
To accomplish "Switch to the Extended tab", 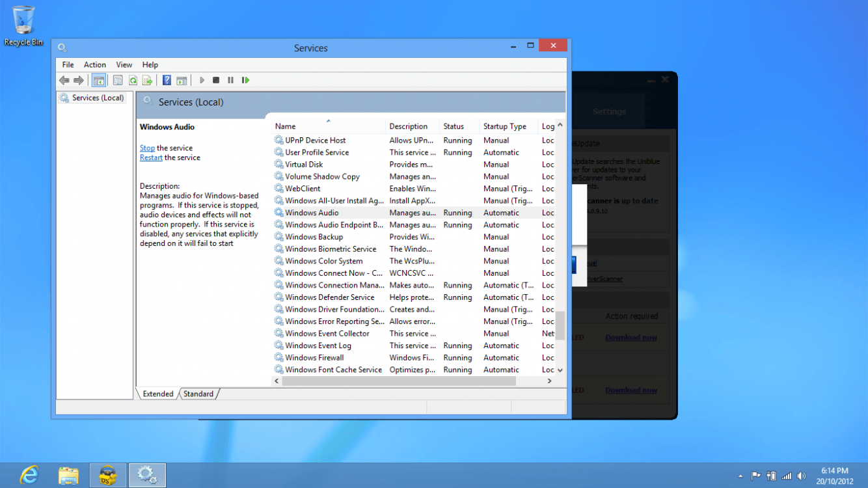I will tap(158, 394).
